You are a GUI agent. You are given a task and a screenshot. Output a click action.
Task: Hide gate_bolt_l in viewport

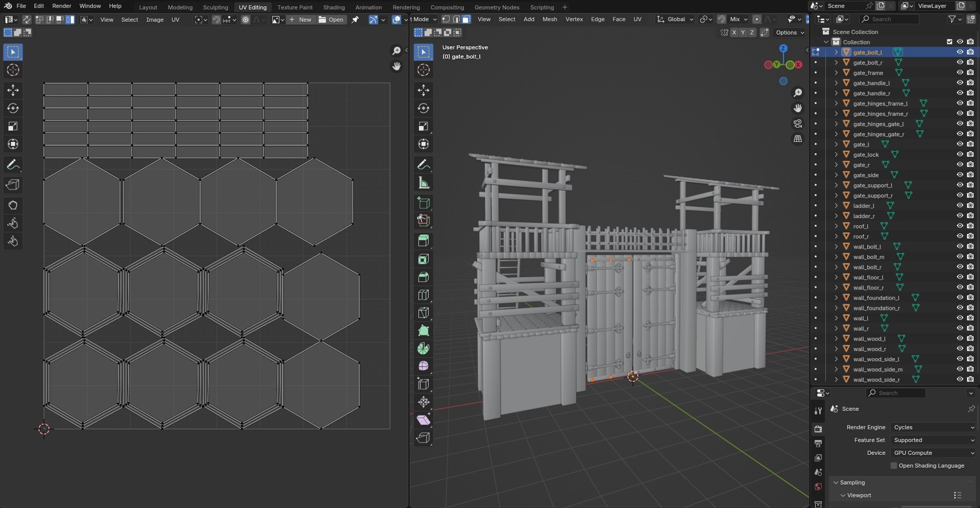960,52
